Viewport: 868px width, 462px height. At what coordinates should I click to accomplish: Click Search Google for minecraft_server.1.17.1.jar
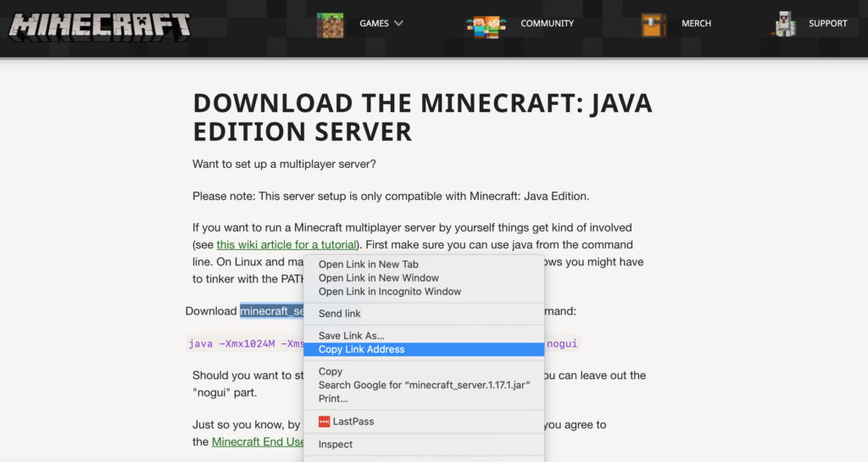click(424, 385)
